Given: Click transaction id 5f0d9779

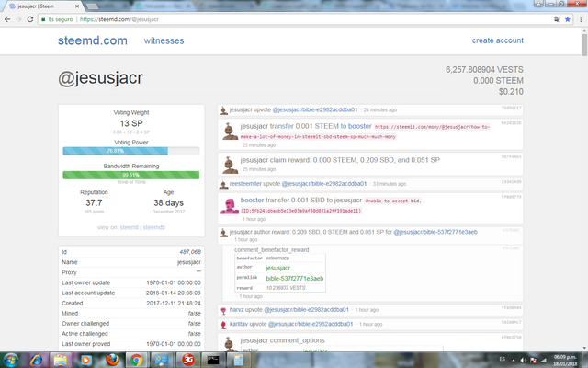Looking at the screenshot, I should [x=511, y=197].
